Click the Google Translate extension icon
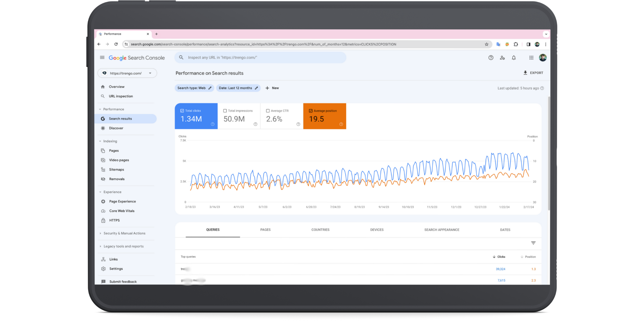Viewport: 644px width, 322px height. click(498, 44)
